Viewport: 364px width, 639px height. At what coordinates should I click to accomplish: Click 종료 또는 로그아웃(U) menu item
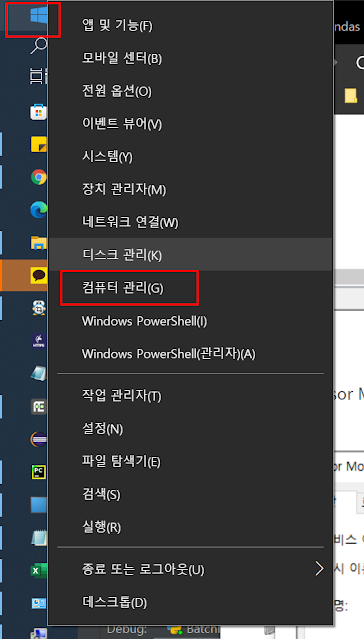(x=191, y=569)
